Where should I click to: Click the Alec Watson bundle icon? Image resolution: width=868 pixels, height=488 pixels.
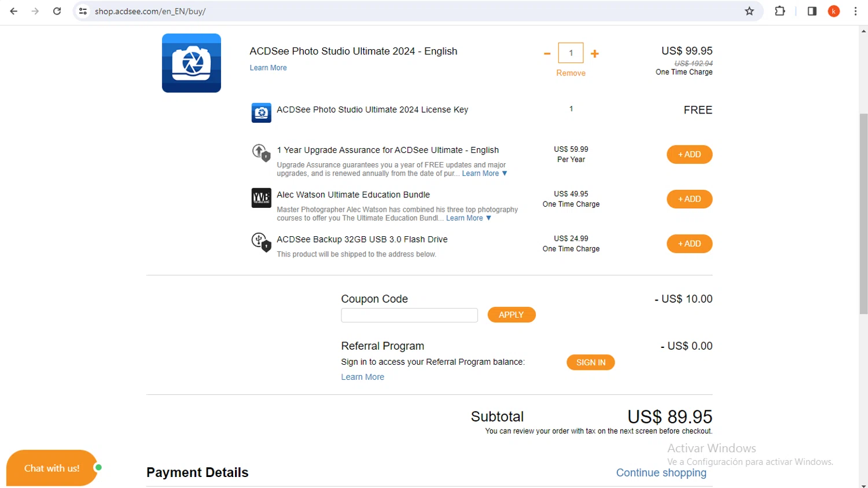point(261,197)
